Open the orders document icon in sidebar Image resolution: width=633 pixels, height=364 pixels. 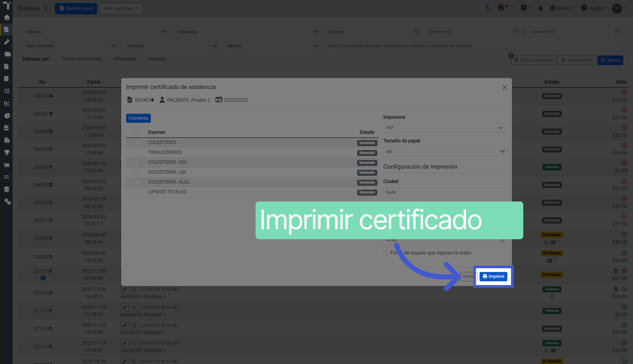tap(7, 29)
